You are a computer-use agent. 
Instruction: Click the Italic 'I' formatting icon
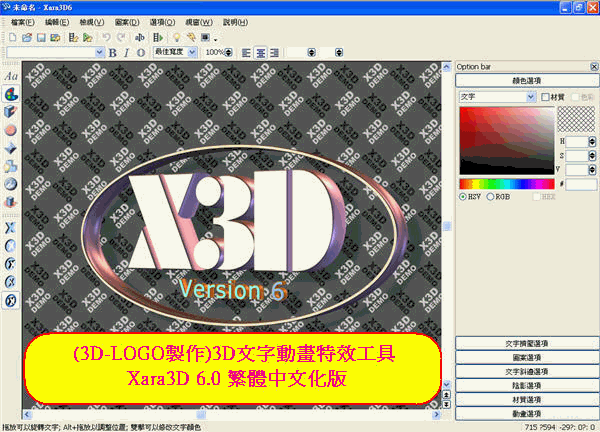click(127, 52)
